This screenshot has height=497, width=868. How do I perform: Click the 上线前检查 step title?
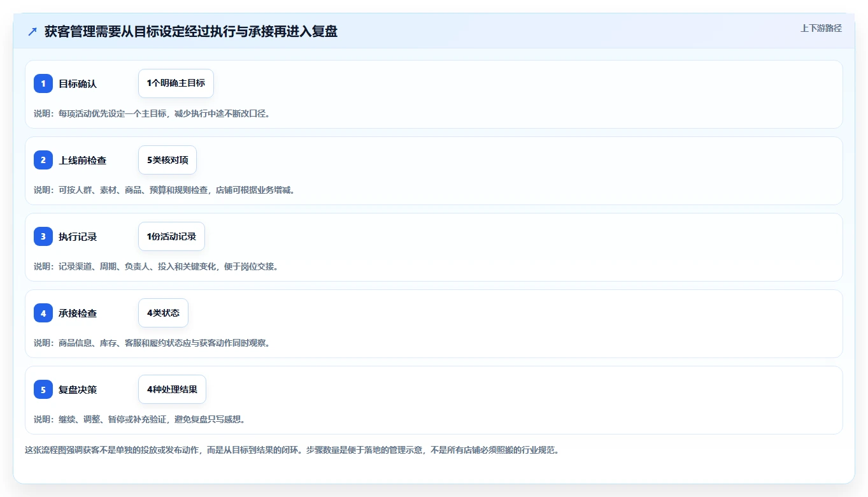83,160
